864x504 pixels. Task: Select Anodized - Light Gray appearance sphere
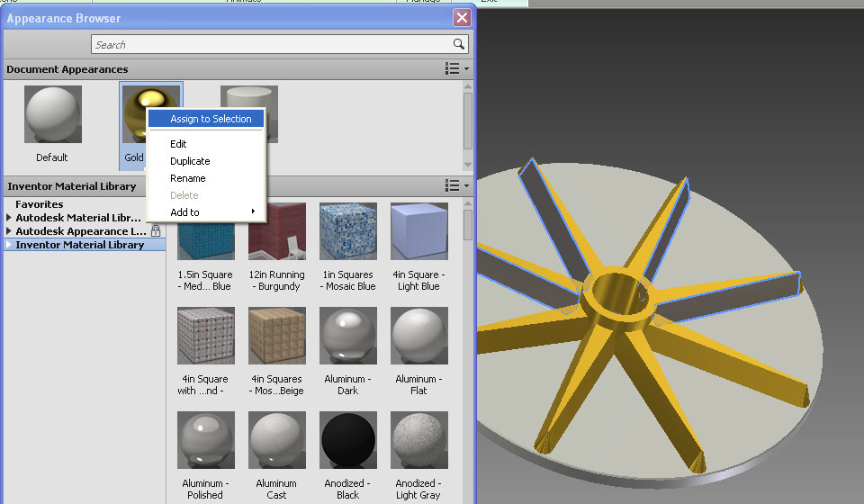(x=419, y=439)
